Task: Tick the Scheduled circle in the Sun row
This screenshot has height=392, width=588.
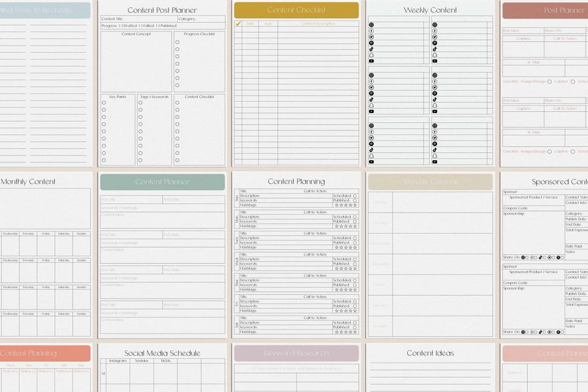Action: tap(355, 196)
